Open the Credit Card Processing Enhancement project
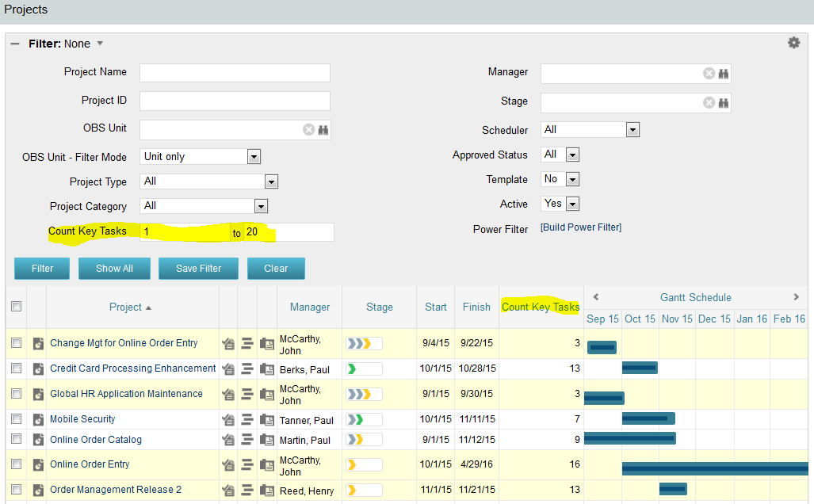 pyautogui.click(x=133, y=368)
